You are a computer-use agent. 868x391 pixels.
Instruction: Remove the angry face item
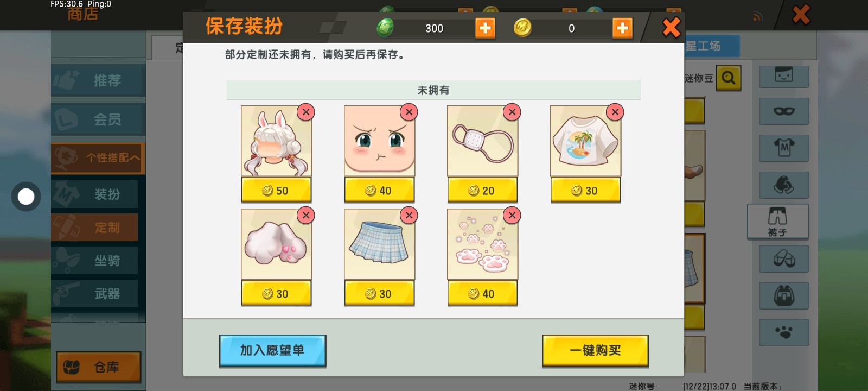tap(409, 112)
